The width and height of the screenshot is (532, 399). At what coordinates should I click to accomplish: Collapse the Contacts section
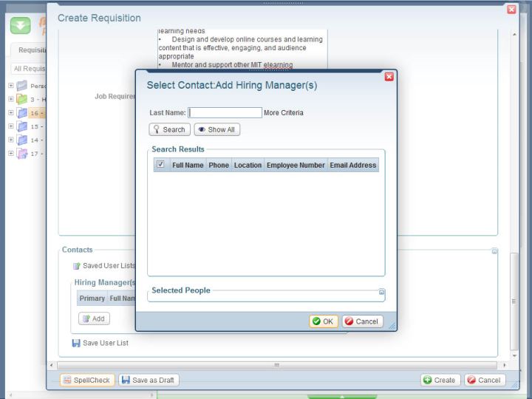(494, 251)
